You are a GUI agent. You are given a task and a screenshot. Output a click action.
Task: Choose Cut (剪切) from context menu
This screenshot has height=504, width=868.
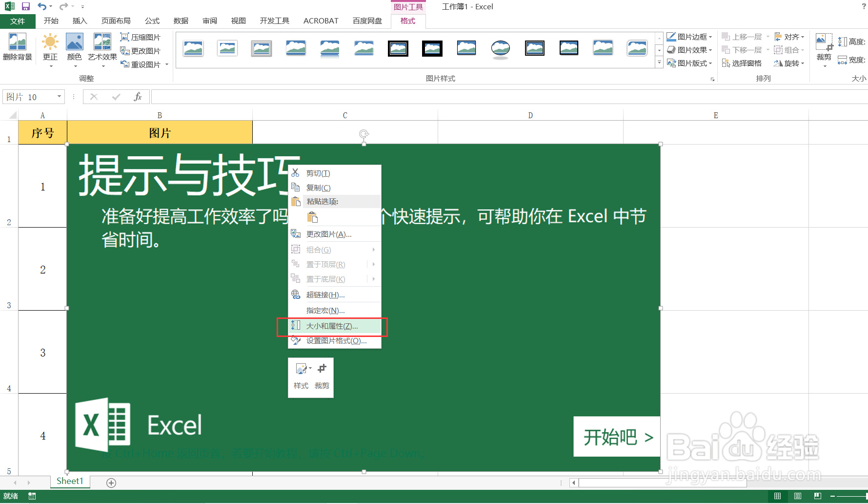tap(335, 173)
